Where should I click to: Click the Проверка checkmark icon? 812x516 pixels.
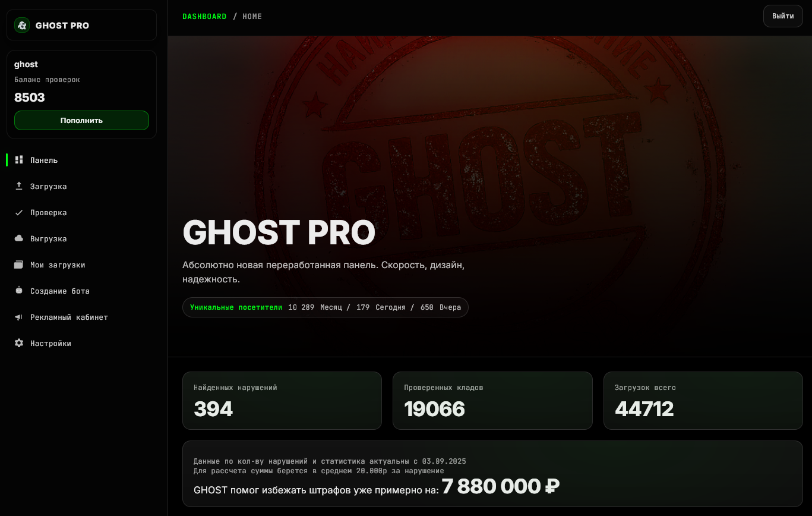click(19, 212)
